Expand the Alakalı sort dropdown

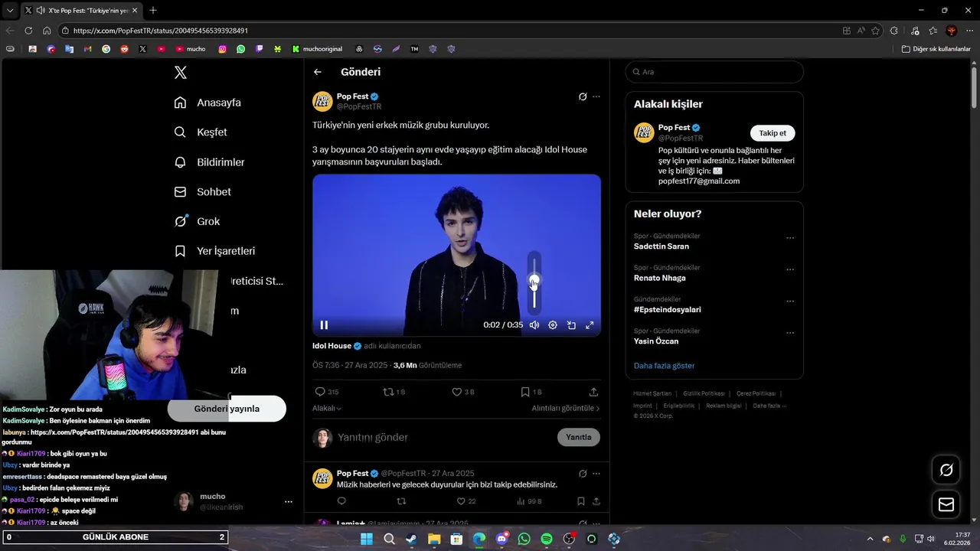tap(327, 409)
